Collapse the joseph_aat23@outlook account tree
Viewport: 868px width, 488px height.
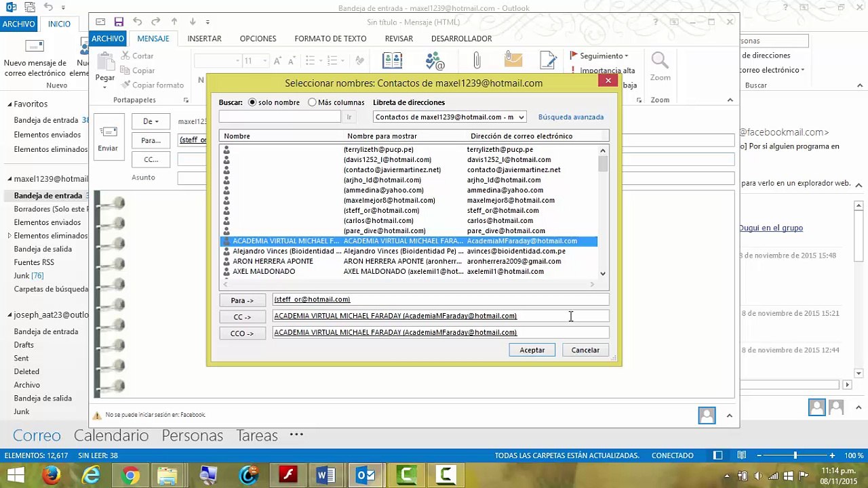10,315
